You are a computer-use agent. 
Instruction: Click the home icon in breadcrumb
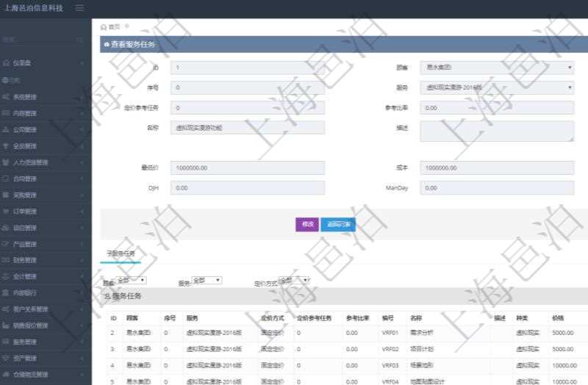[x=104, y=26]
